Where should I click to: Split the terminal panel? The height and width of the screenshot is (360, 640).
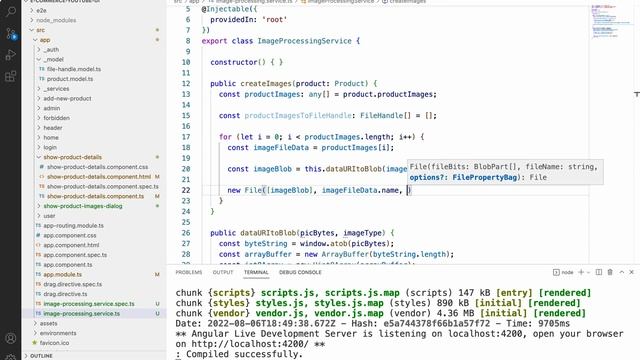point(599,272)
